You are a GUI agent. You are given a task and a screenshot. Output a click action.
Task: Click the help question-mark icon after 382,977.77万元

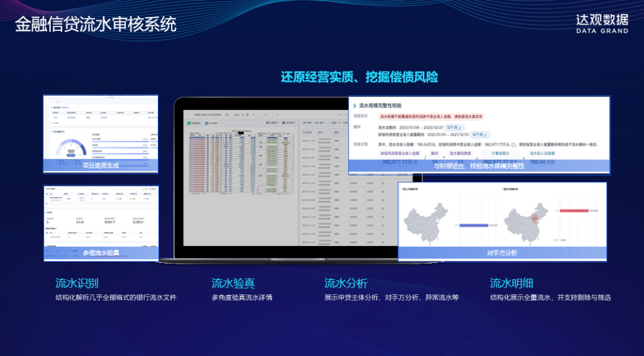[514, 144]
